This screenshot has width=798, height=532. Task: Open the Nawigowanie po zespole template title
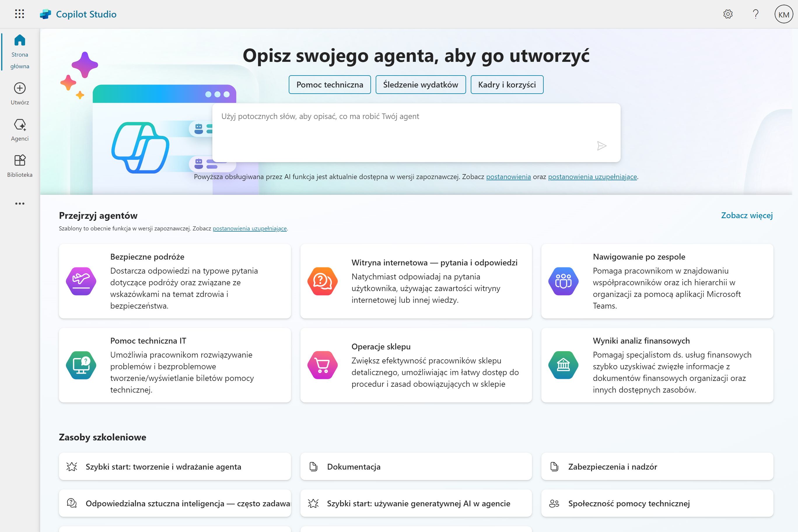tap(639, 257)
